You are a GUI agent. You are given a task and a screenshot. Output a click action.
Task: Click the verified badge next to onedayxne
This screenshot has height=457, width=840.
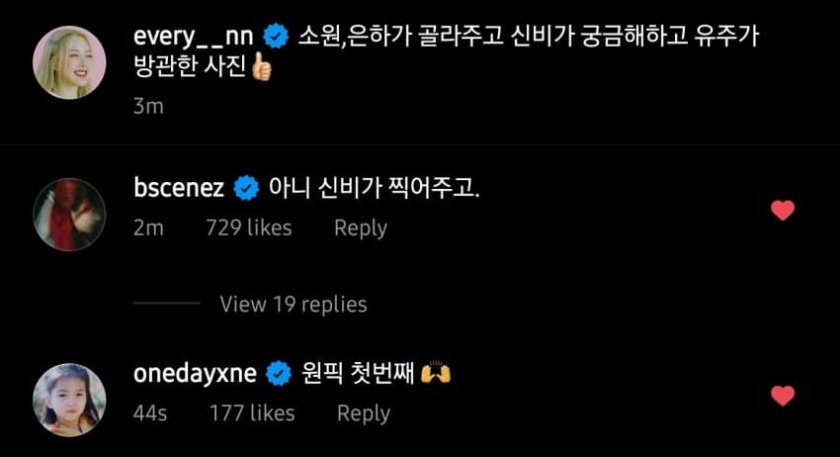[x=276, y=374]
